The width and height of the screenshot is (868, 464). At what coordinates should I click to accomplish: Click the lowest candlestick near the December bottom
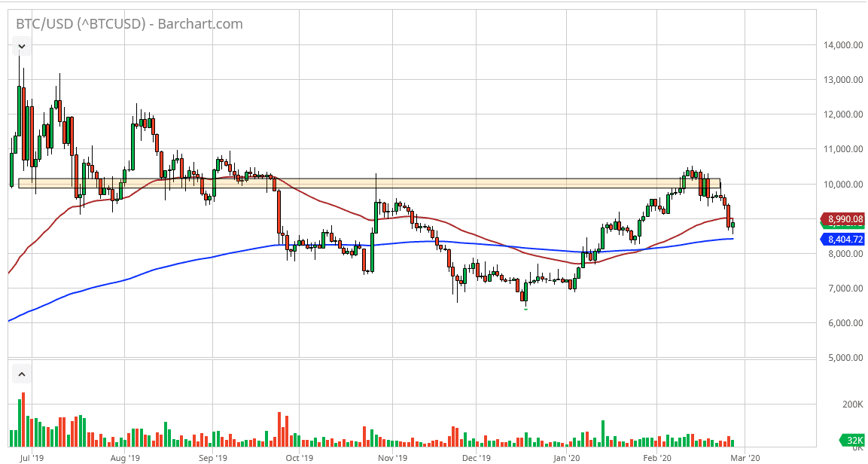[x=525, y=294]
